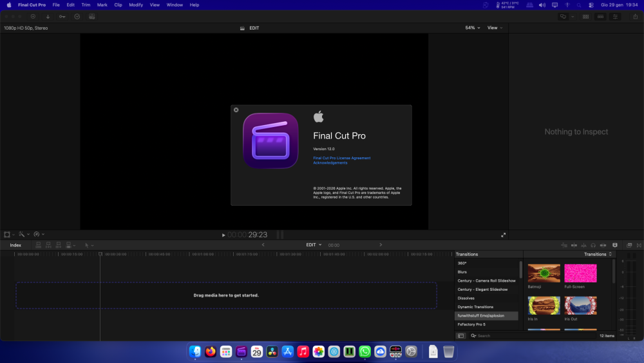Viewport: 644px width, 363px height.
Task: Click the Final Cut Pro clapperboard logo
Action: [x=270, y=141]
